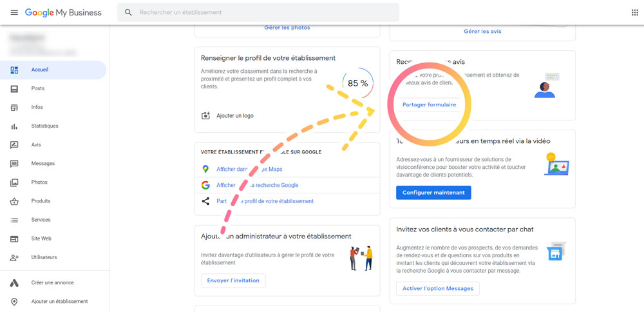644x312 pixels.
Task: Click the share icon
Action: coord(206,201)
